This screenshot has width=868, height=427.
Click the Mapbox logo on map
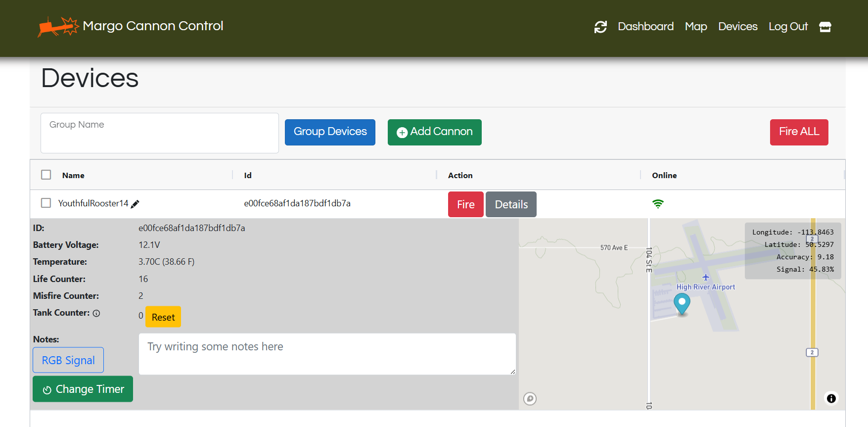click(x=530, y=398)
